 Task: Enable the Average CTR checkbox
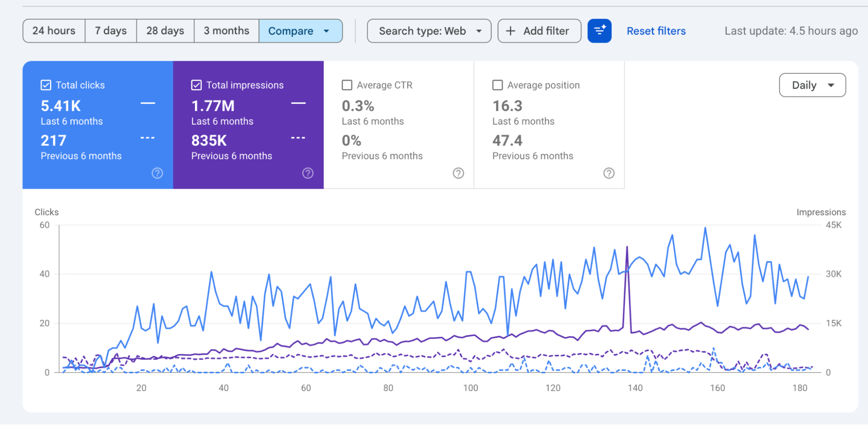click(x=347, y=85)
